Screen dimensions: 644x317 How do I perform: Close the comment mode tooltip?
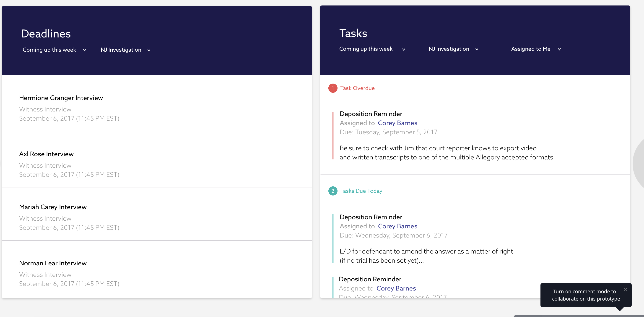click(x=626, y=289)
